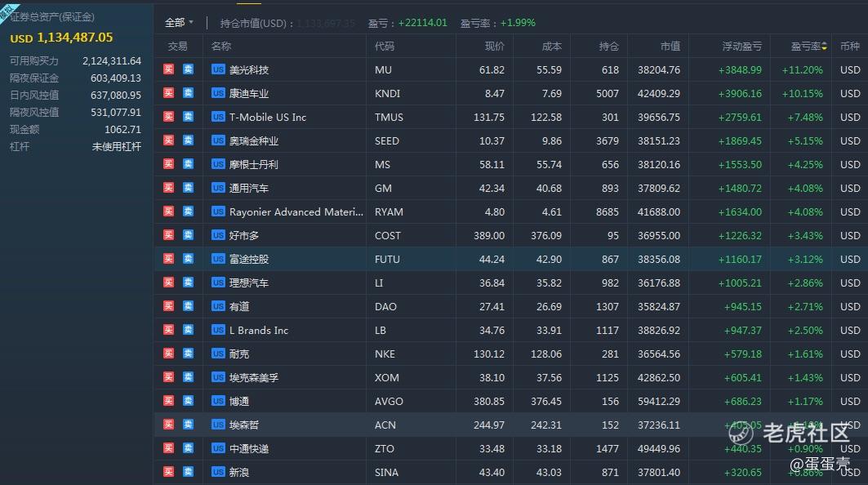Sort by the 现价 column header

[x=495, y=46]
